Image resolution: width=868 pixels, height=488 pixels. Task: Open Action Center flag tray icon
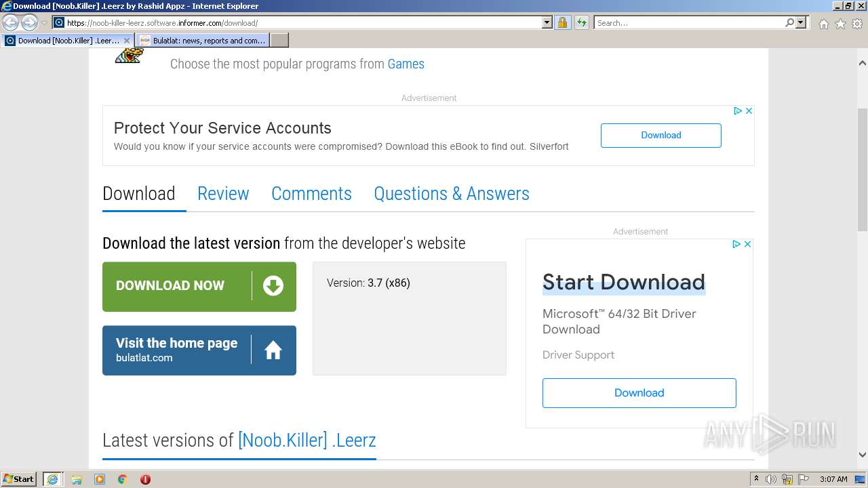tap(804, 479)
